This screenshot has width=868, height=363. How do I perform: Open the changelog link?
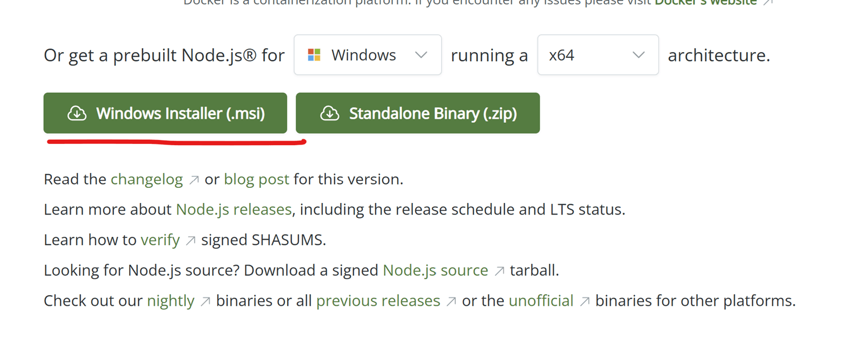pos(146,179)
